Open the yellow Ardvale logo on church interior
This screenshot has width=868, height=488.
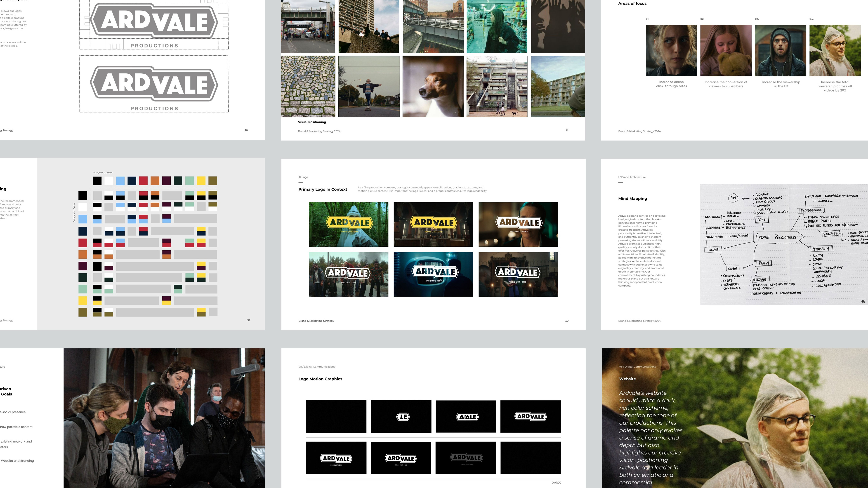click(x=433, y=224)
